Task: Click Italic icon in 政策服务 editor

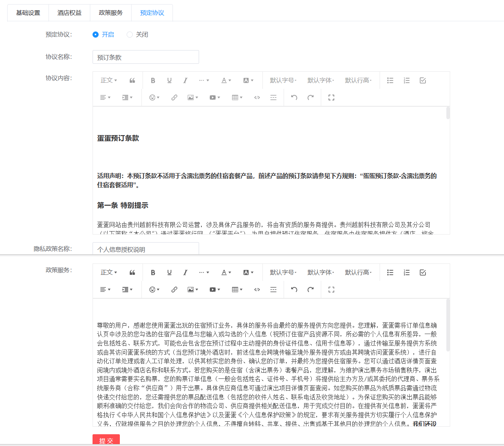Action: coord(185,273)
